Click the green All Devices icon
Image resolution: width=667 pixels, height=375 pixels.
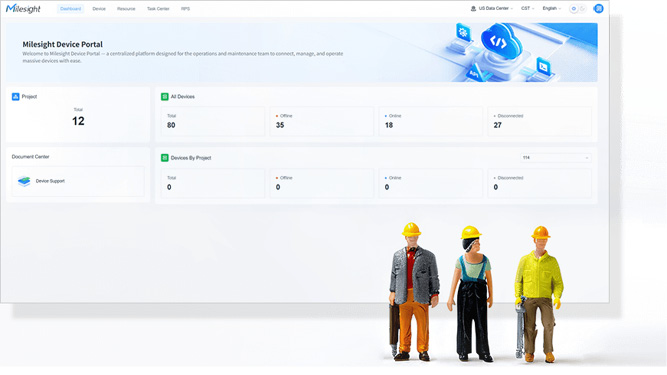[165, 97]
